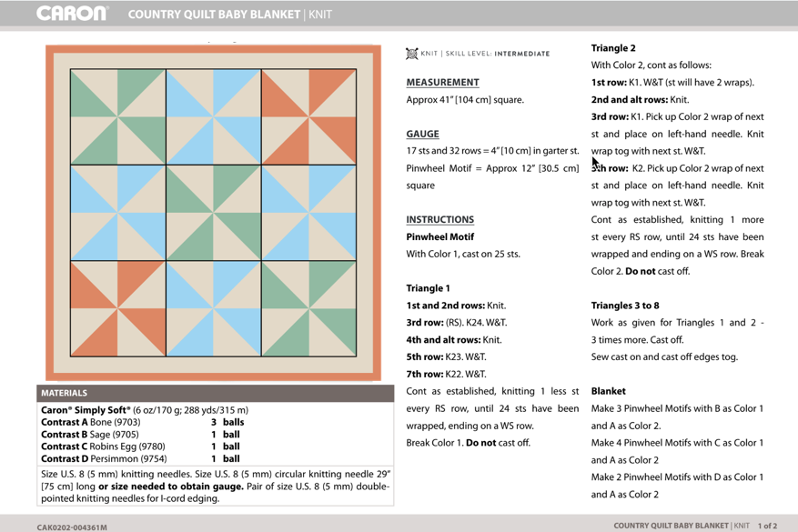
Task: Click the Contrast B Sage (9705) row
Action: tap(140, 435)
